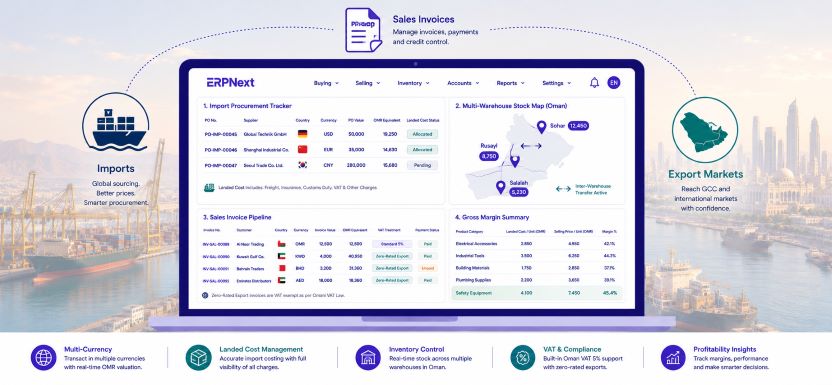Image resolution: width=832 pixels, height=385 pixels.
Task: Click the Allocated status for PO-IMP-00046
Action: (x=422, y=150)
